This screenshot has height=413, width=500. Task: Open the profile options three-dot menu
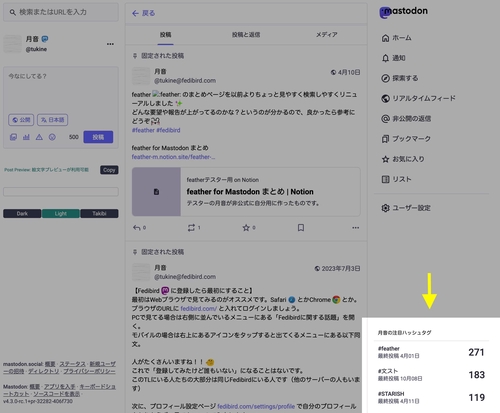(110, 44)
